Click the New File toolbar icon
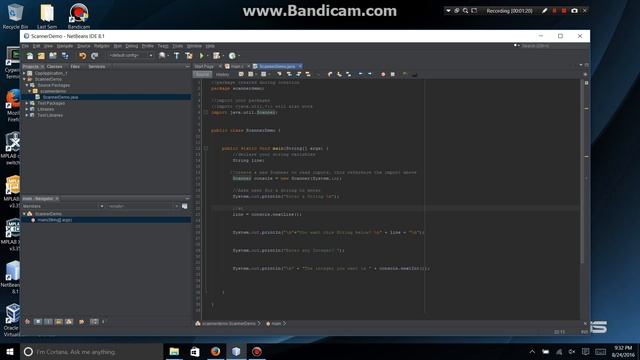The width and height of the screenshot is (640, 360). click(30, 56)
